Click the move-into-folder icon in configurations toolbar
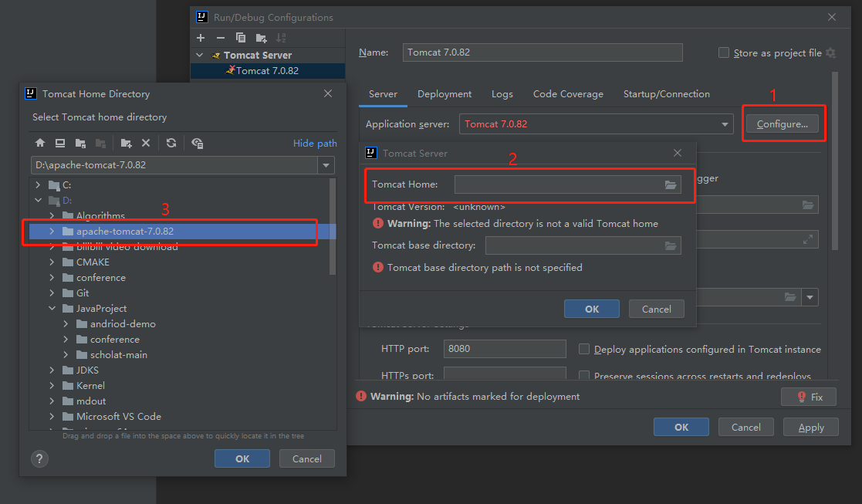 click(x=261, y=38)
